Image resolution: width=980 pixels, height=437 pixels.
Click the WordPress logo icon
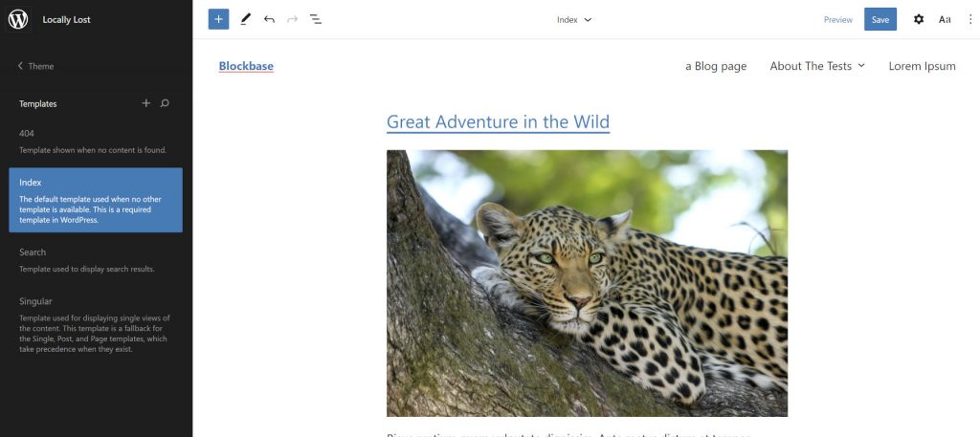click(x=18, y=19)
